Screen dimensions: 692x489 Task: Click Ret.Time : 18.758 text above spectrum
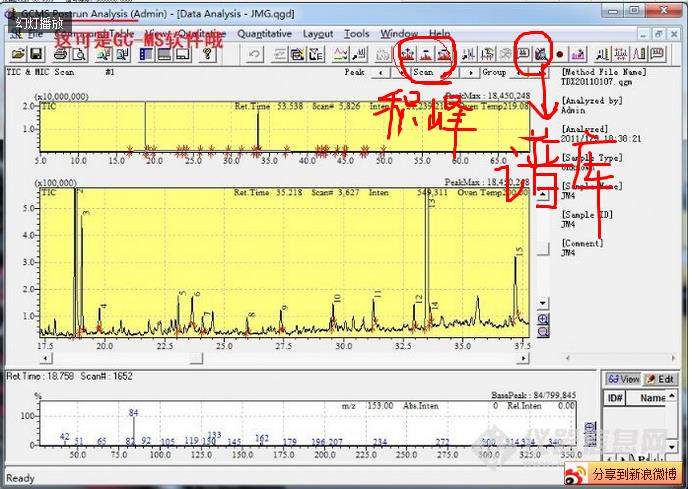41,376
